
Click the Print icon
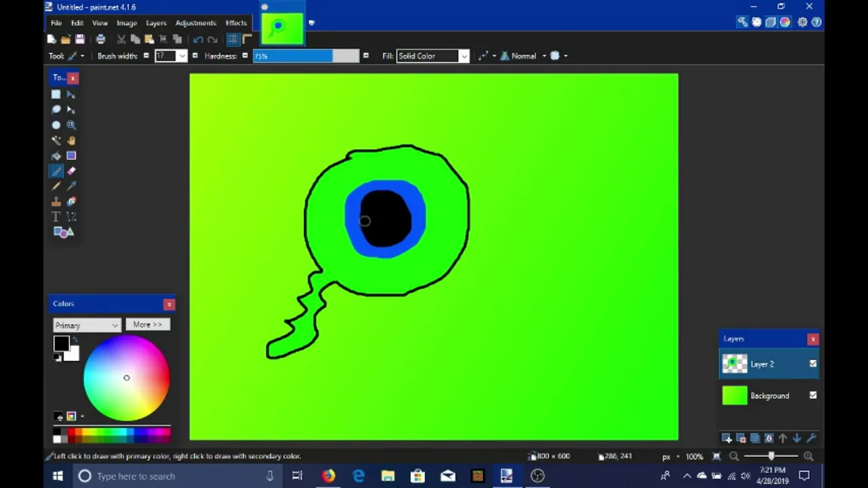100,39
